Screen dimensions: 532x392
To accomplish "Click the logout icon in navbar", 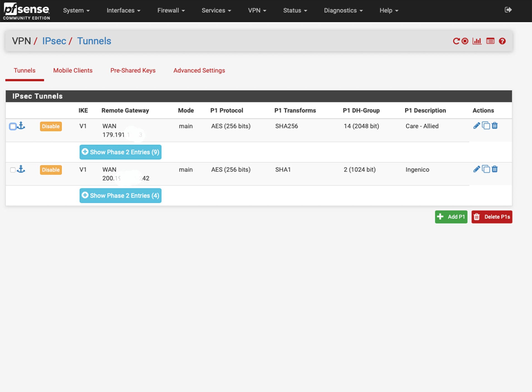I will (508, 10).
